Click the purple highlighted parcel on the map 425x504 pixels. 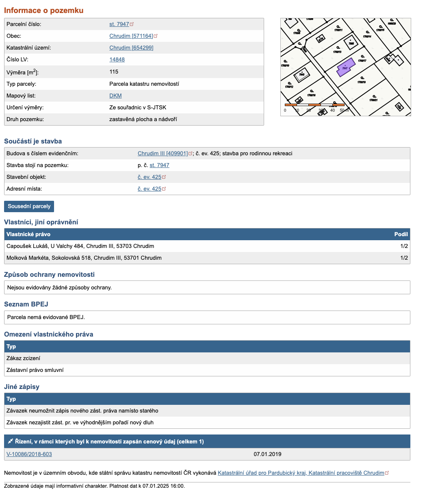coord(346,67)
